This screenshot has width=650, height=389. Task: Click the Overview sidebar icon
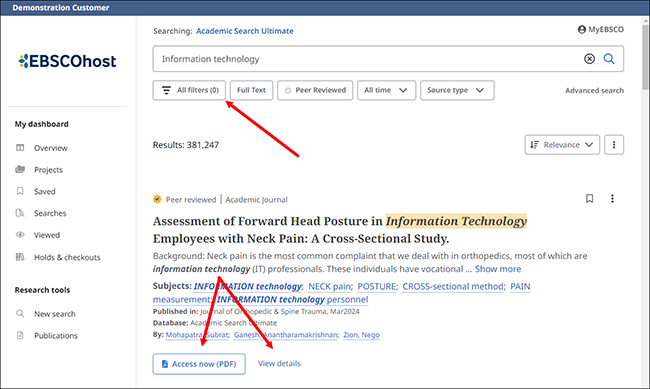pyautogui.click(x=20, y=148)
